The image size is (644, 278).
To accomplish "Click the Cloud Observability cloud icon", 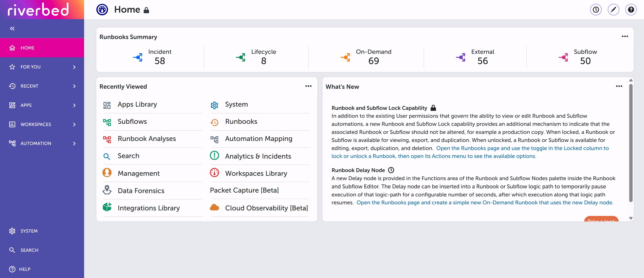I will pos(214,207).
